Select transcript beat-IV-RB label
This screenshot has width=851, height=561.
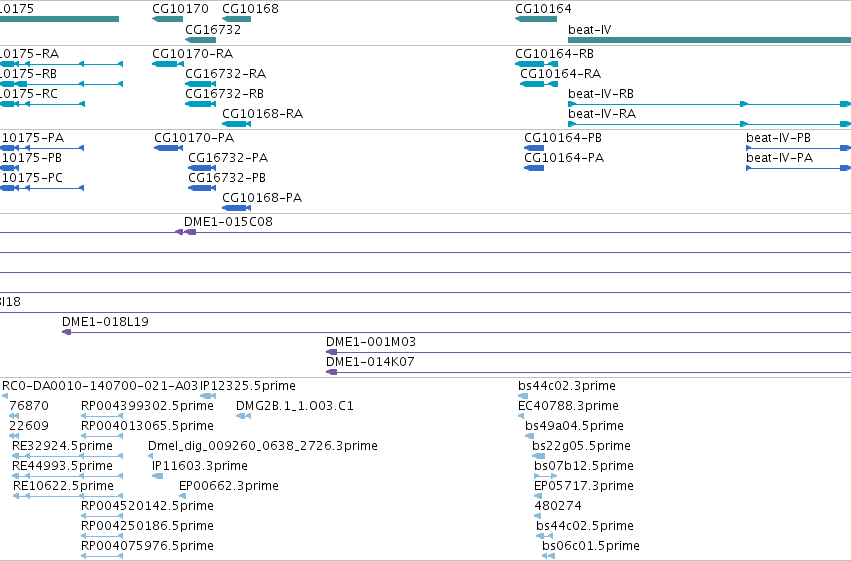coord(601,94)
